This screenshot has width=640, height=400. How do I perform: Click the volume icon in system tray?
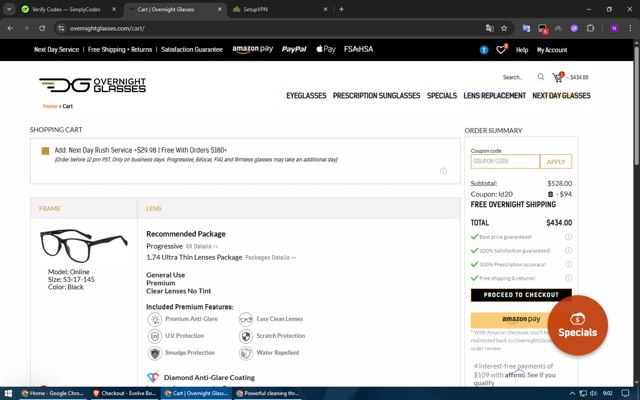click(x=594, y=393)
